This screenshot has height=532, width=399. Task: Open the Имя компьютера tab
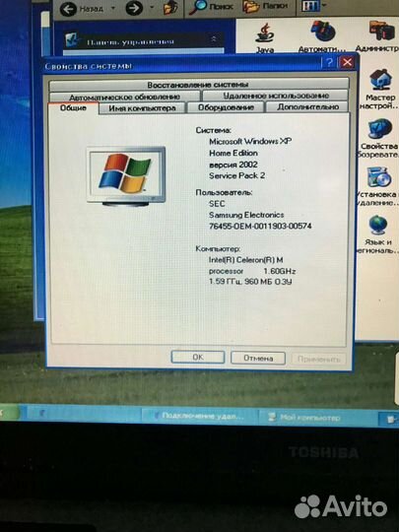point(142,108)
